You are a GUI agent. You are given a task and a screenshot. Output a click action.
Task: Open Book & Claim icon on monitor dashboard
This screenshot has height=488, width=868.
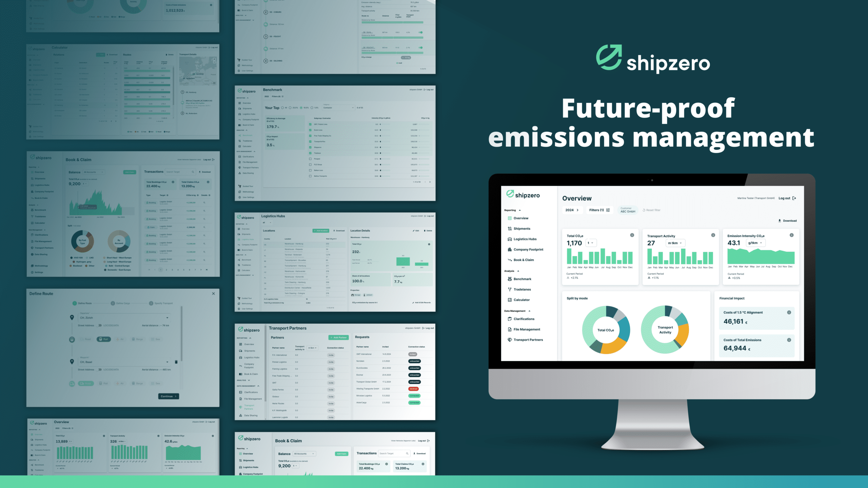click(x=509, y=260)
